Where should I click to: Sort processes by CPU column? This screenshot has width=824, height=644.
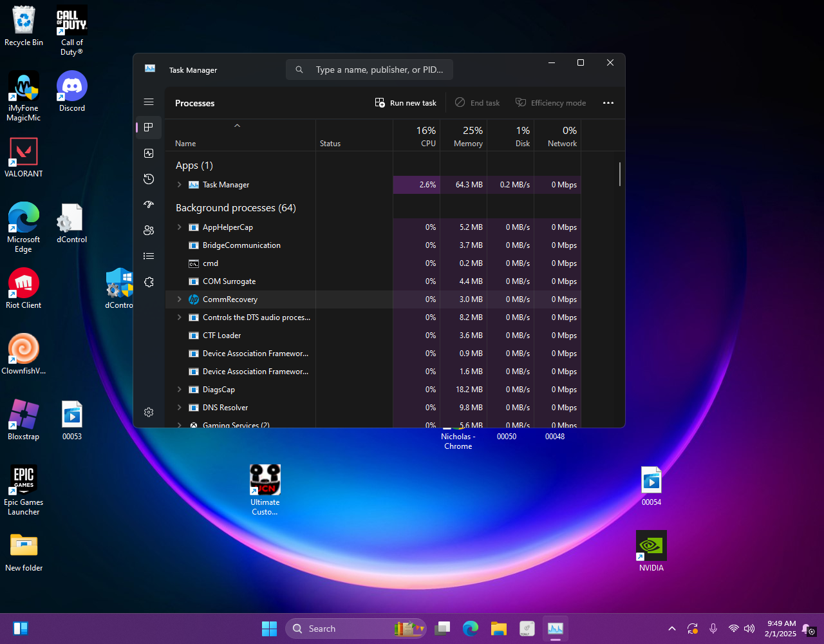(x=417, y=137)
